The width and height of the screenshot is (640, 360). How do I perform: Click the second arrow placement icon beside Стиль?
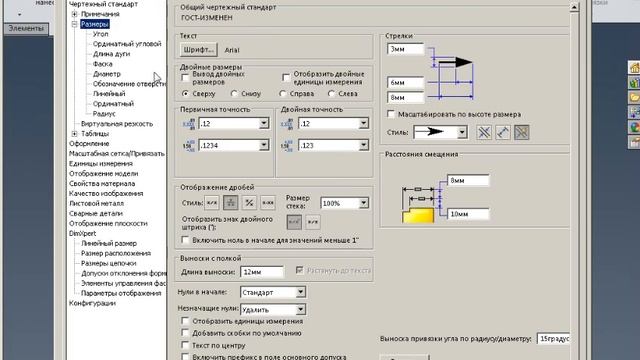[503, 133]
